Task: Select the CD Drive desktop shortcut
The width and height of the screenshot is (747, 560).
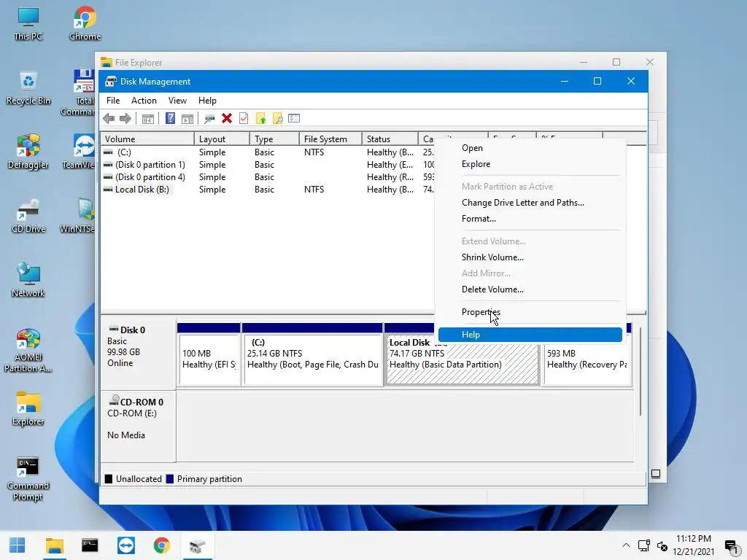Action: point(28,217)
